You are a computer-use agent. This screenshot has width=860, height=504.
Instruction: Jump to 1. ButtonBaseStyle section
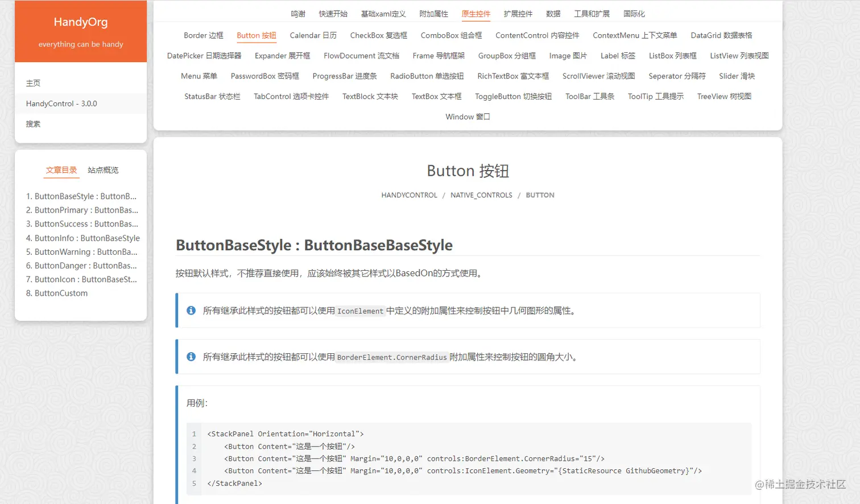pos(81,196)
